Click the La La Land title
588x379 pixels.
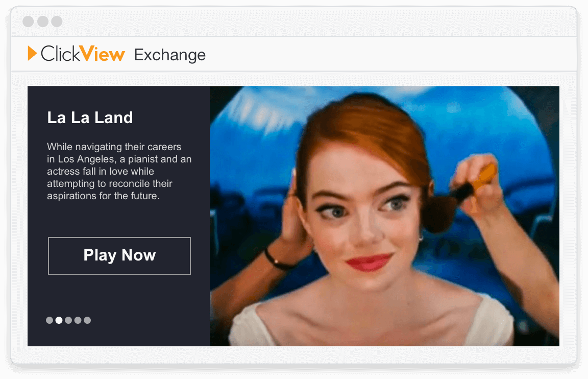pos(90,117)
